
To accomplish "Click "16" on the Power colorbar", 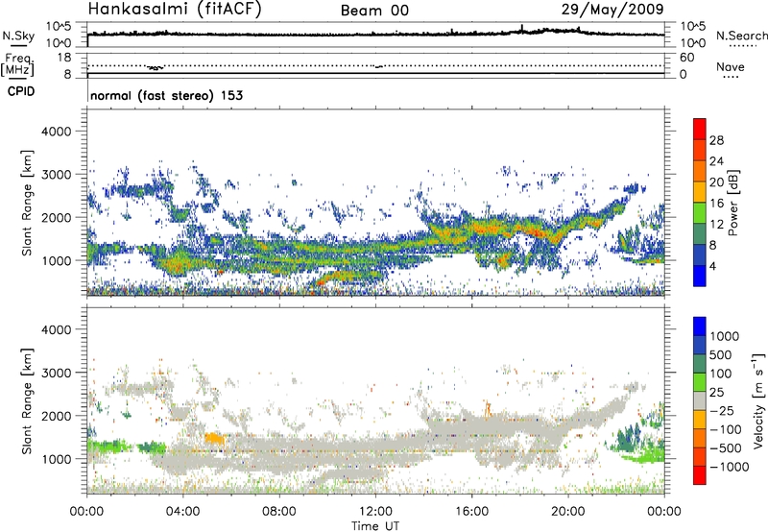I will [x=716, y=204].
